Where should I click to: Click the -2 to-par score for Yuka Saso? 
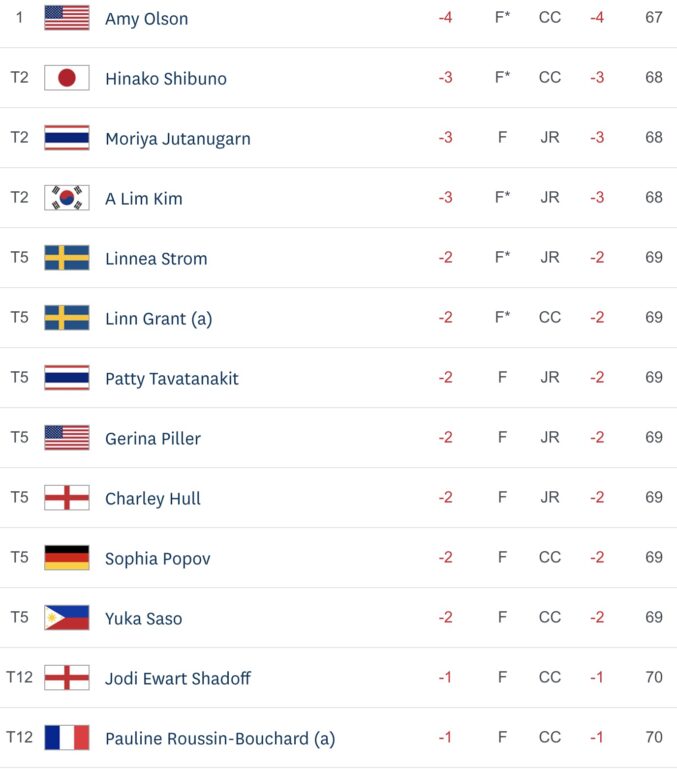coord(445,617)
